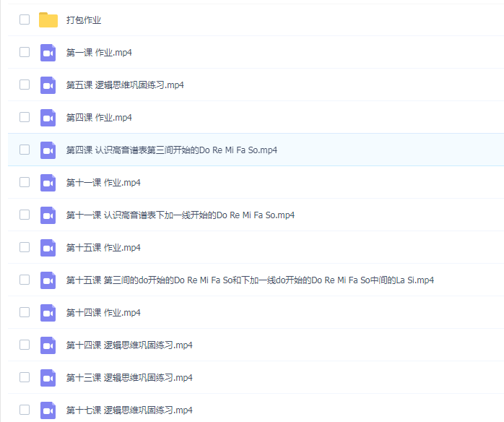The width and height of the screenshot is (504, 422).
Task: Open file name 第十四课 作业.mp4
Action: click(103, 312)
